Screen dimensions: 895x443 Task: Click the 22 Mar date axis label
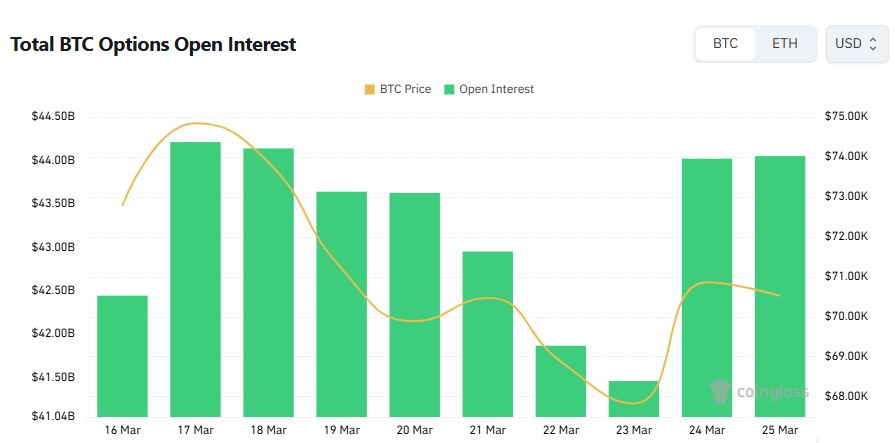tap(560, 430)
